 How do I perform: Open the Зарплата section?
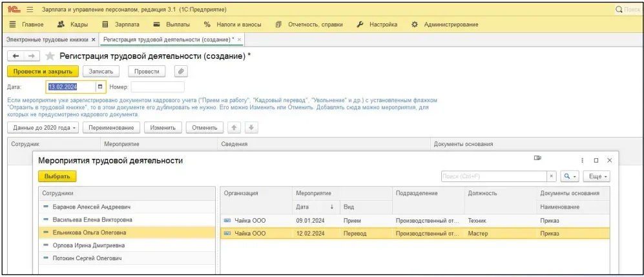pyautogui.click(x=120, y=25)
